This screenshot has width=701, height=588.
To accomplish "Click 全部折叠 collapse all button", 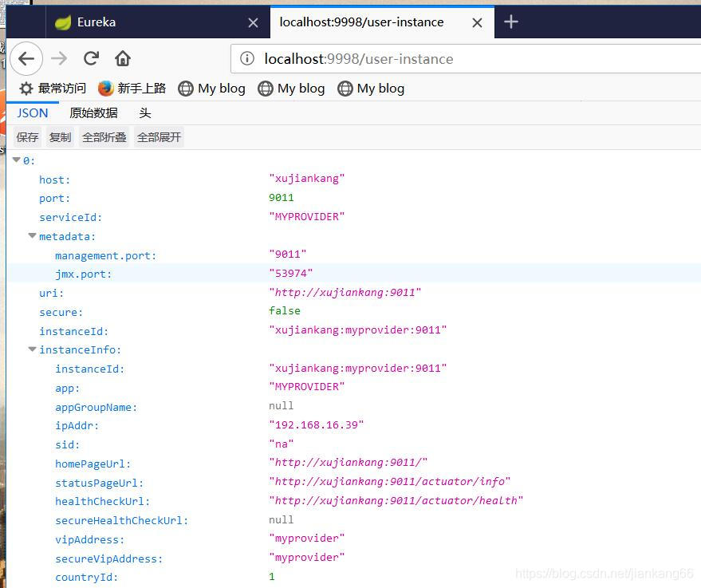I will point(104,136).
